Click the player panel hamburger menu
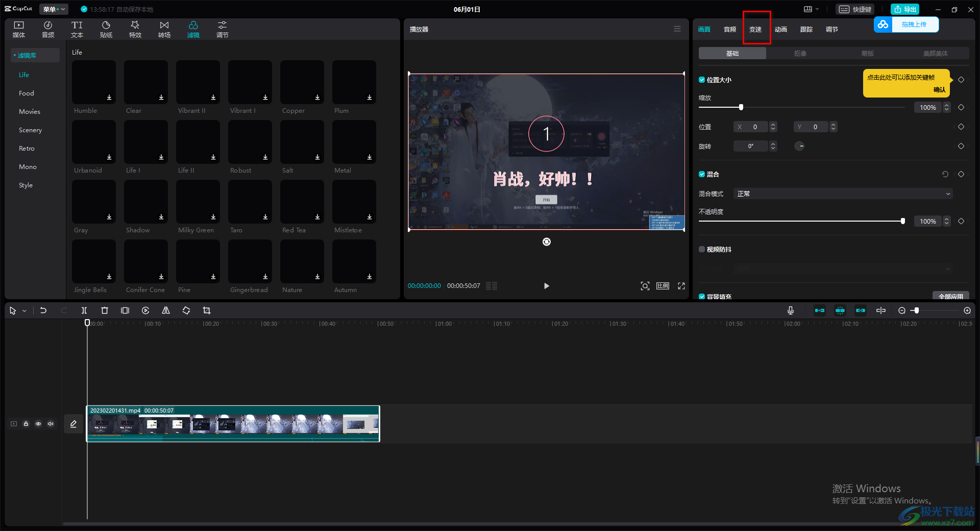This screenshot has height=531, width=980. tap(677, 29)
